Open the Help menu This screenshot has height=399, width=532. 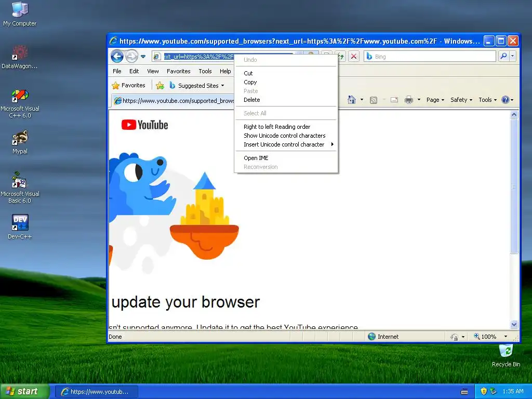click(x=225, y=71)
